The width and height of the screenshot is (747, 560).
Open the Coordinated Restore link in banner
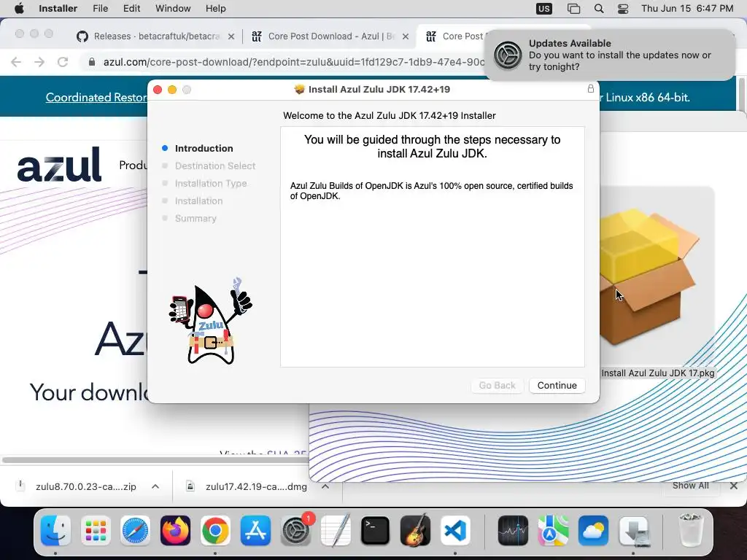[x=96, y=97]
